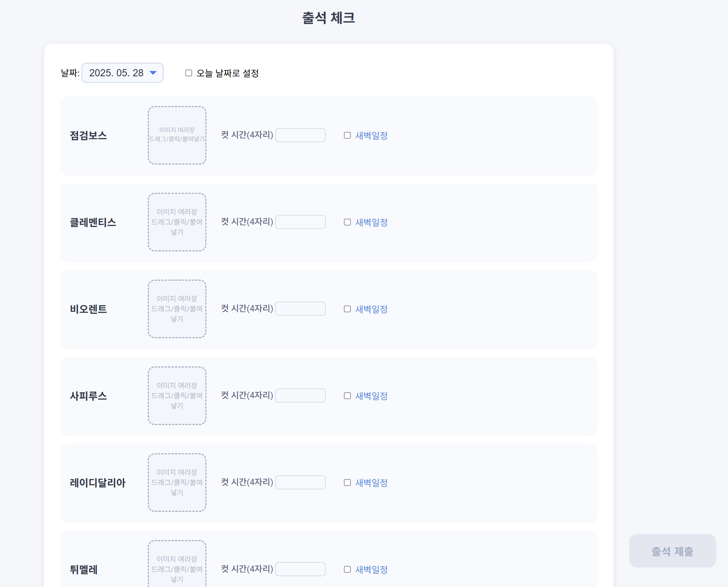Click the image upload dropzone for 클레멘티스

click(x=177, y=222)
